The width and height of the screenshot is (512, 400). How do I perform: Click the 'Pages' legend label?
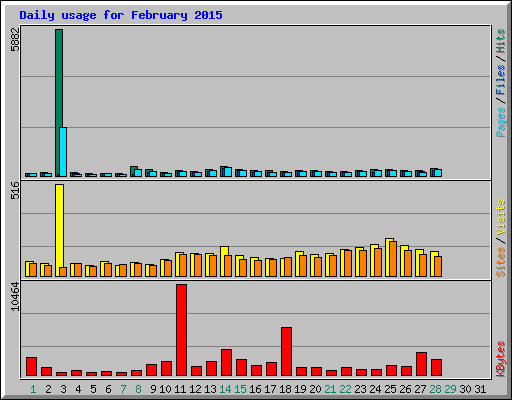pos(500,122)
